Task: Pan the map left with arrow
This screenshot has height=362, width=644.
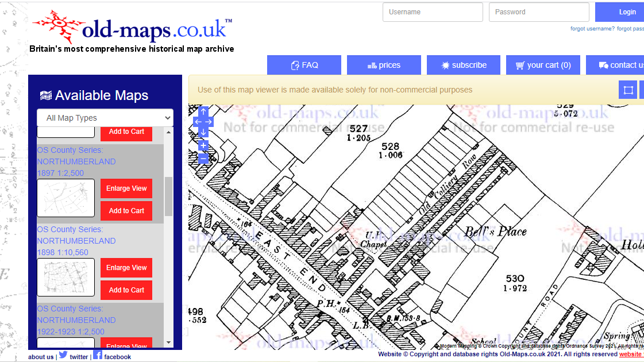Action: click(x=198, y=122)
